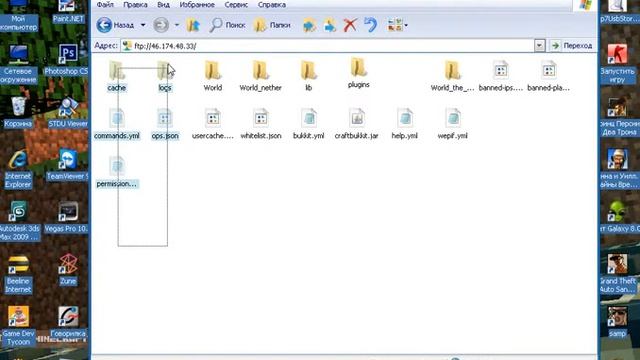Select the World_the_... folder
This screenshot has width=640, height=360.
click(x=452, y=76)
